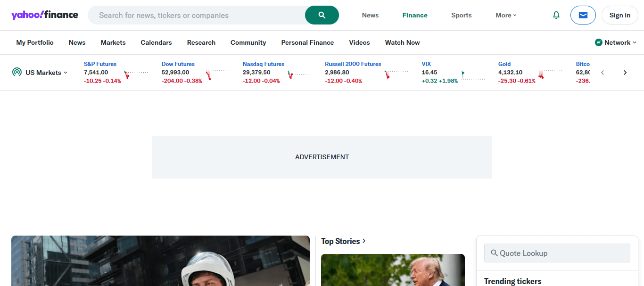Image resolution: width=644 pixels, height=286 pixels.
Task: Open the My Portfolio tab
Action: click(35, 42)
